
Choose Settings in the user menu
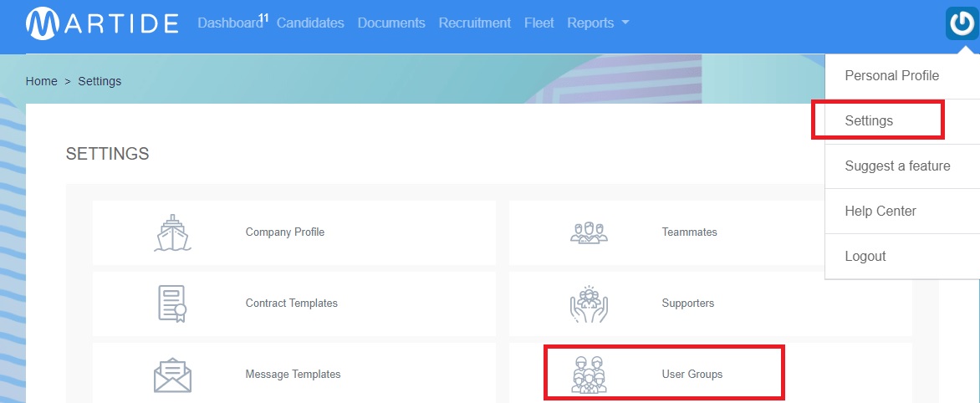(x=902, y=121)
